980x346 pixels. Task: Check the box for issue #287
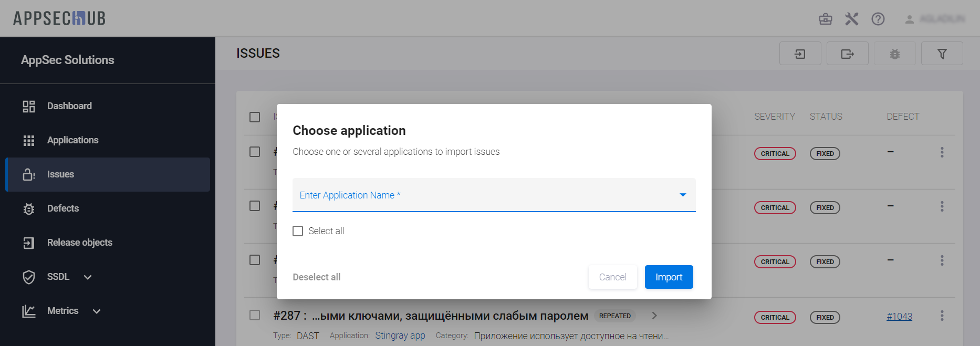pos(255,315)
